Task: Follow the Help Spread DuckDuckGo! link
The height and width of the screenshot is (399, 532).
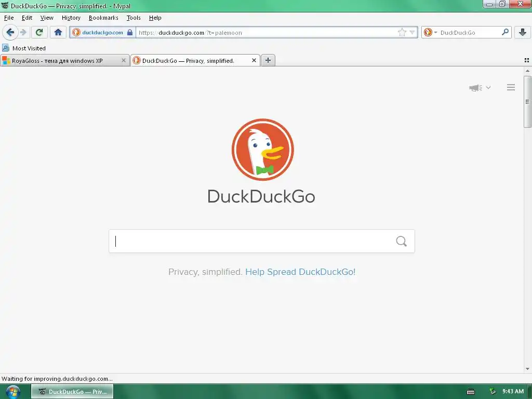Action: pos(300,272)
